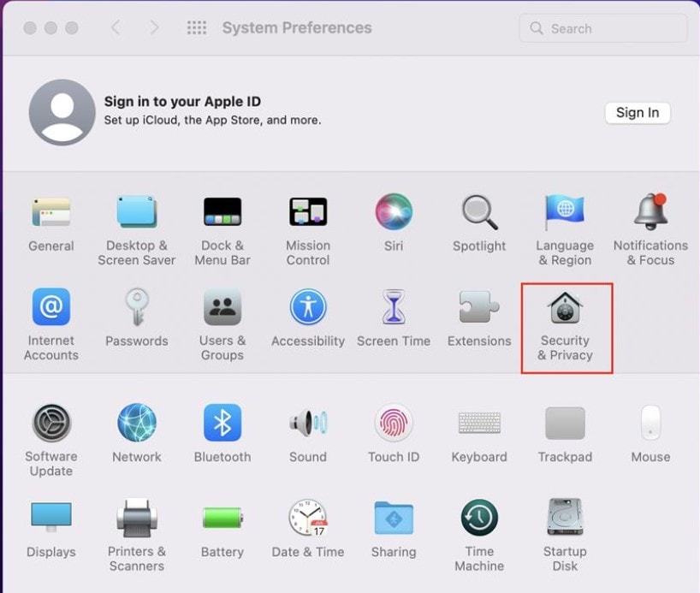Click the Sign In button

pyautogui.click(x=638, y=113)
